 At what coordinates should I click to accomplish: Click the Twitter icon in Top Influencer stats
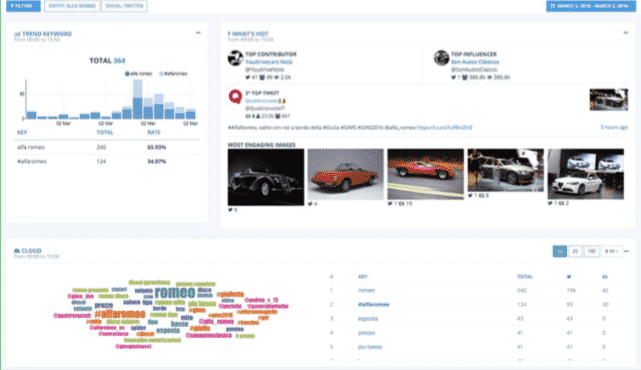pos(453,77)
